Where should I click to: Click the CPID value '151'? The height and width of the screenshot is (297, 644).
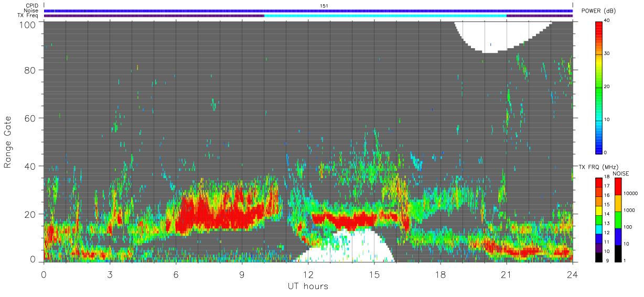coord(324,5)
